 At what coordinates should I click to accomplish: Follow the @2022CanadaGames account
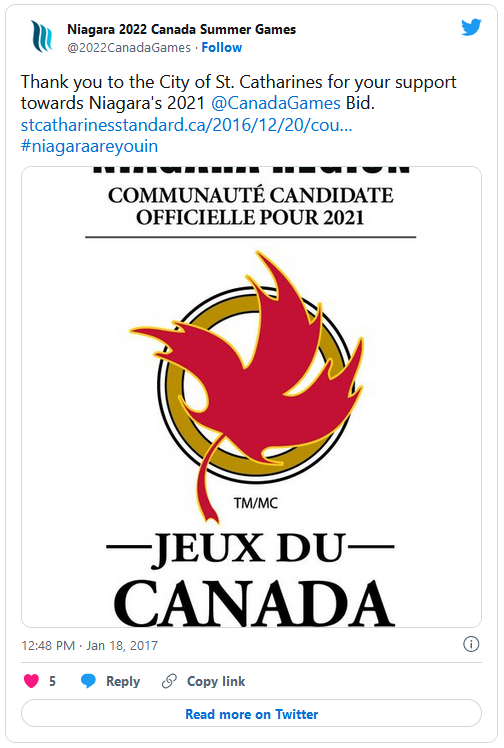(222, 48)
